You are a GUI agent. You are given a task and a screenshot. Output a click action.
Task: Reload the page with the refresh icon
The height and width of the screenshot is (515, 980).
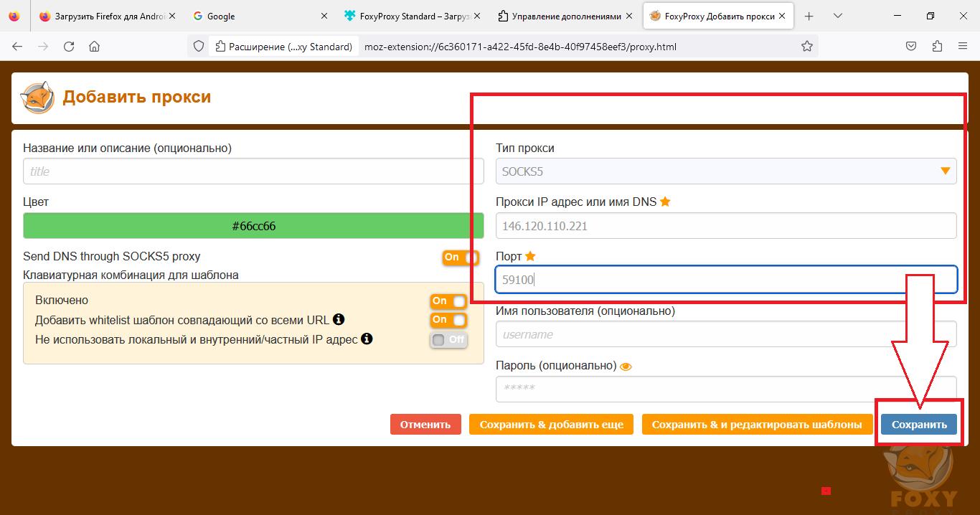(x=69, y=47)
